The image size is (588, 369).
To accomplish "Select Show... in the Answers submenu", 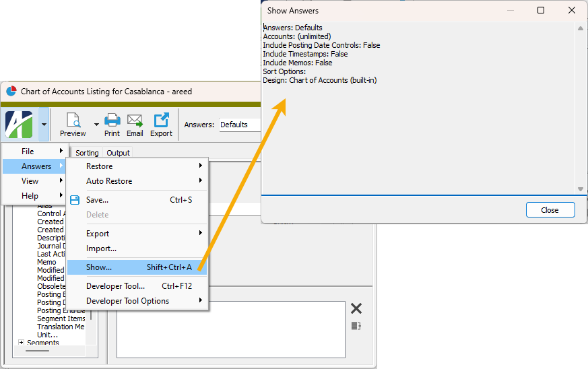I will pyautogui.click(x=99, y=267).
